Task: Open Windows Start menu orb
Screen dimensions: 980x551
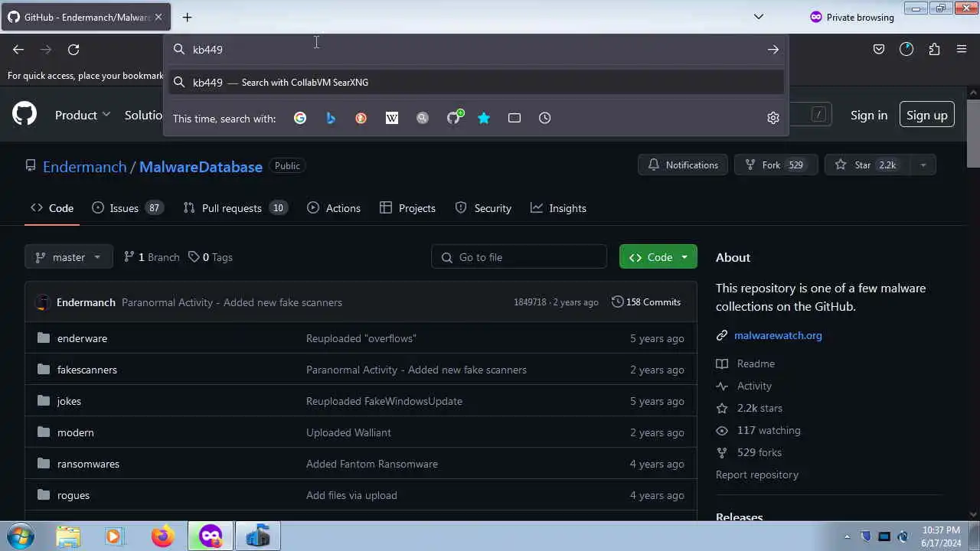Action: click(x=20, y=536)
